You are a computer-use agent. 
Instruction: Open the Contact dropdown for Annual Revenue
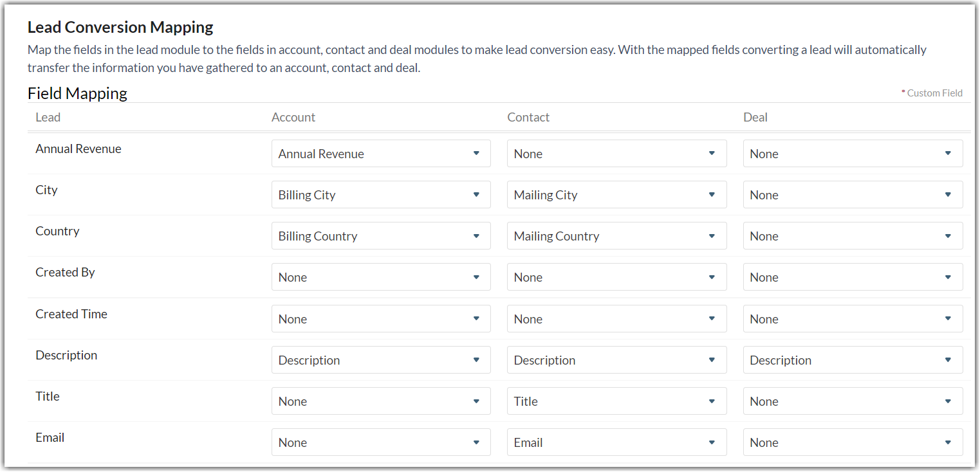point(616,154)
